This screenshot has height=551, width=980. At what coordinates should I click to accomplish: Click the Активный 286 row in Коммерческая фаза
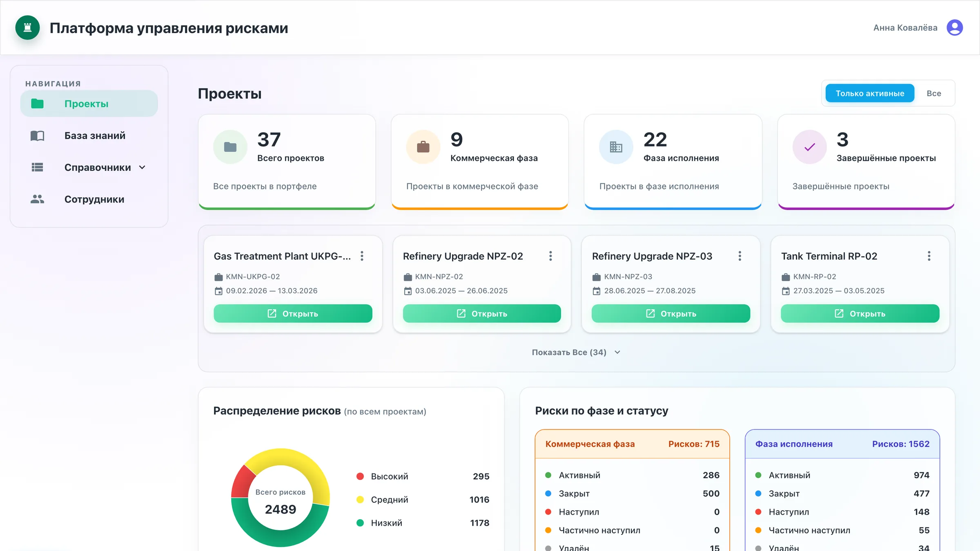point(632,475)
